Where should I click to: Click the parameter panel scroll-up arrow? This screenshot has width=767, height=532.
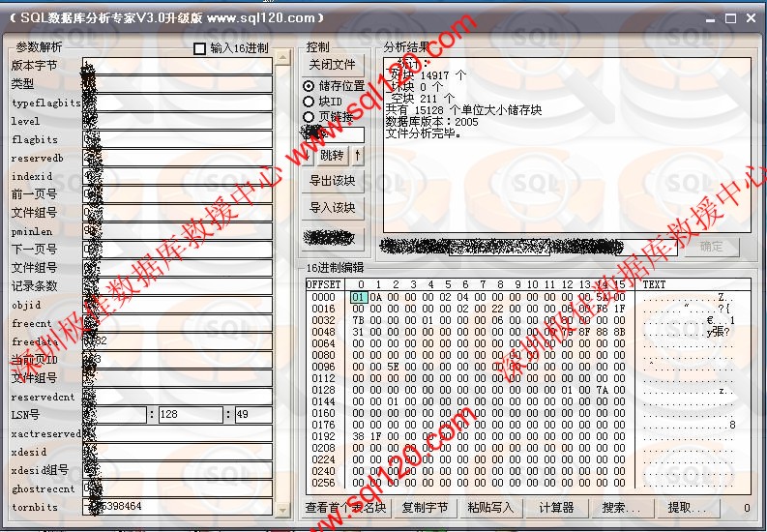[282, 58]
